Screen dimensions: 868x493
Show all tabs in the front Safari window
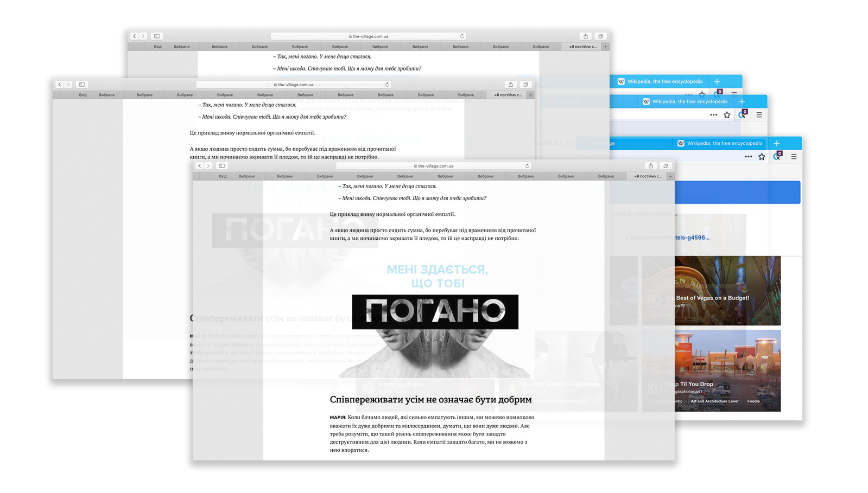pyautogui.click(x=666, y=166)
